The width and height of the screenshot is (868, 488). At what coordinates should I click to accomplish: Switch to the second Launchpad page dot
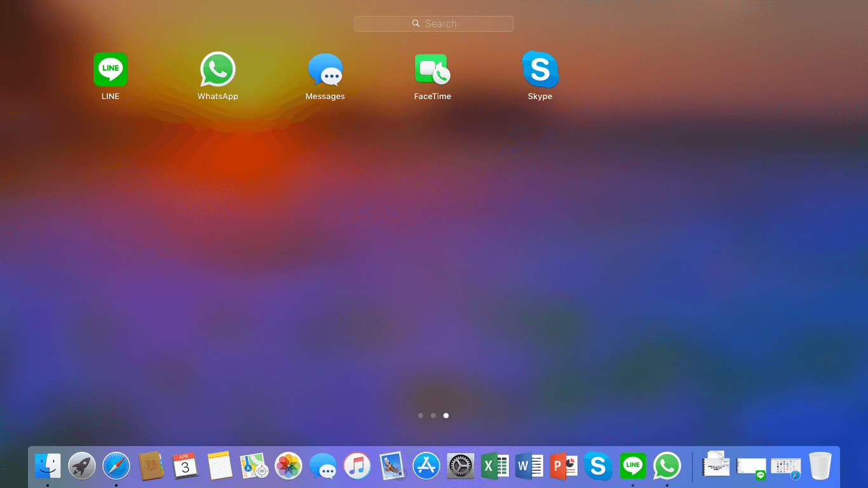433,416
